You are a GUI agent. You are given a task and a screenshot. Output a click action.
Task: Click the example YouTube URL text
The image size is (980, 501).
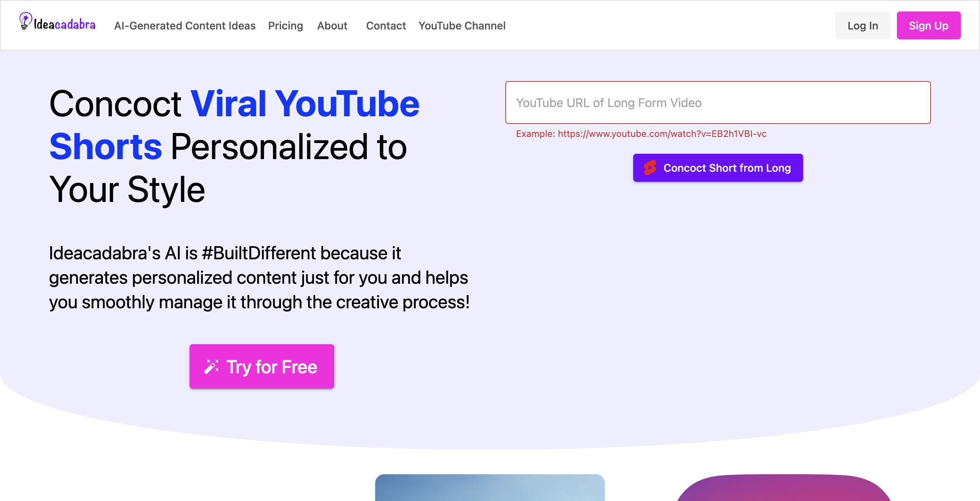click(662, 134)
